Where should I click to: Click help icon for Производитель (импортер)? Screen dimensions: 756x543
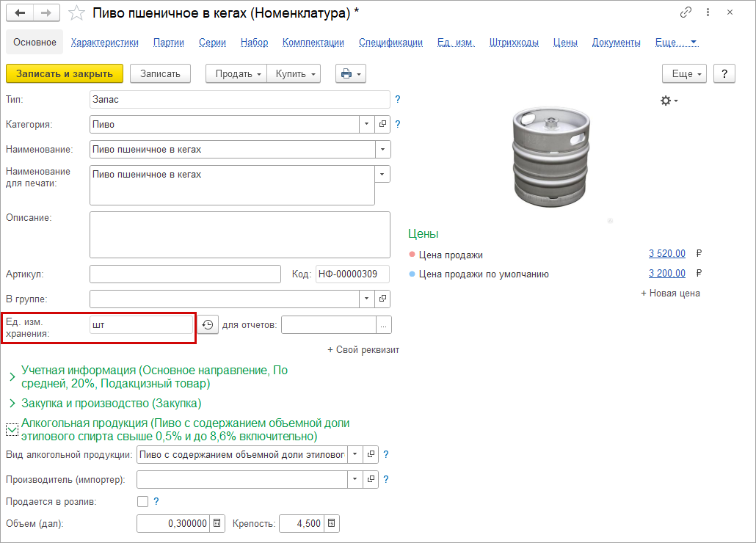(386, 479)
